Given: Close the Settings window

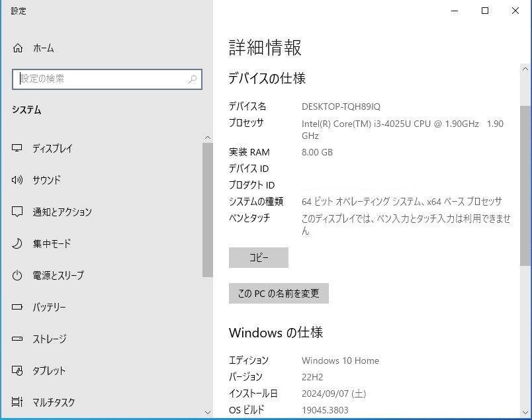Looking at the screenshot, I should 515,11.
